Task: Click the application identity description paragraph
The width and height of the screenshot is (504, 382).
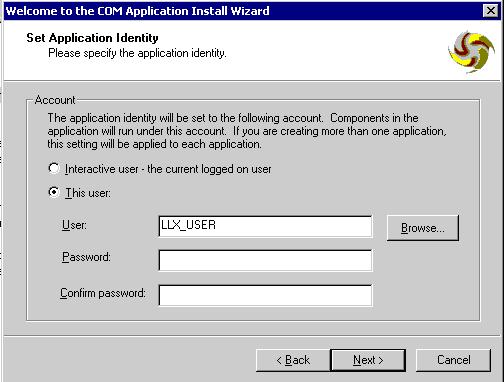Action: click(x=247, y=131)
